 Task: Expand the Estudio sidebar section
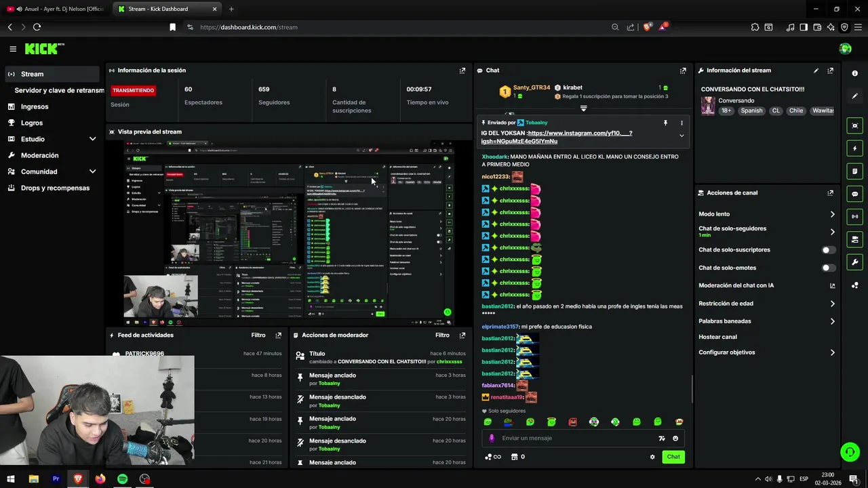pos(92,139)
